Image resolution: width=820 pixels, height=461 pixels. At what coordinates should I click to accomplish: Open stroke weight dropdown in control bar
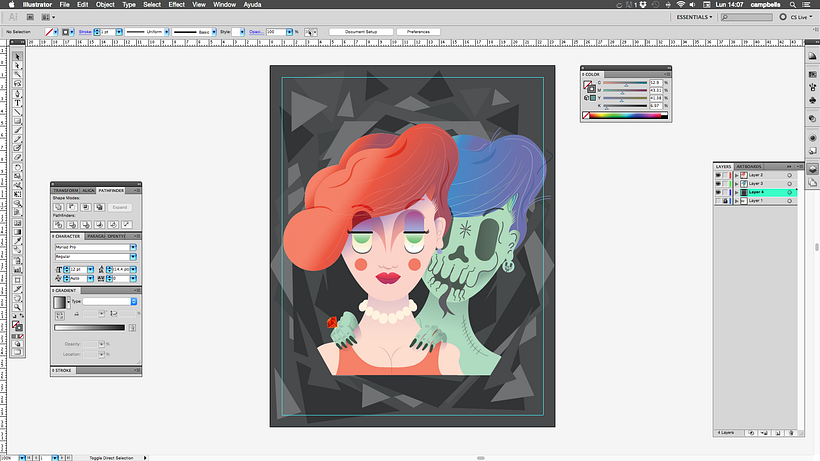[119, 32]
